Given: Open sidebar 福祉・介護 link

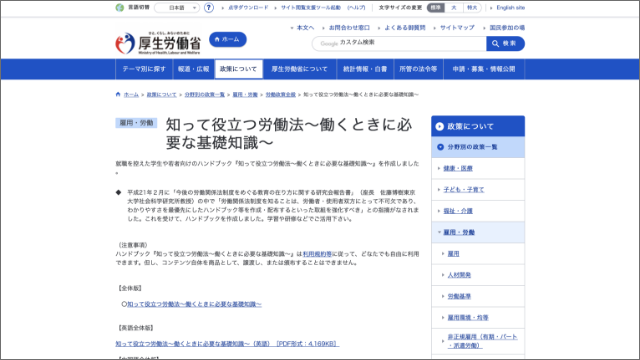Looking at the screenshot, I should (x=458, y=211).
